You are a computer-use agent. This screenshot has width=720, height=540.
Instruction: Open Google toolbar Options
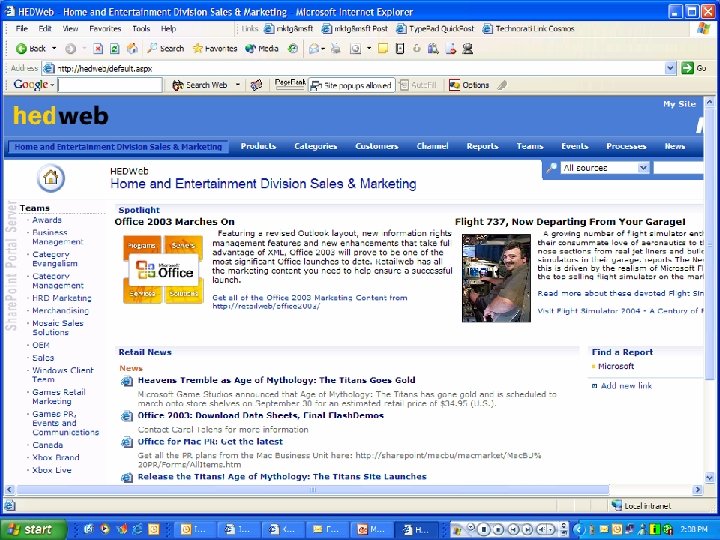(469, 85)
